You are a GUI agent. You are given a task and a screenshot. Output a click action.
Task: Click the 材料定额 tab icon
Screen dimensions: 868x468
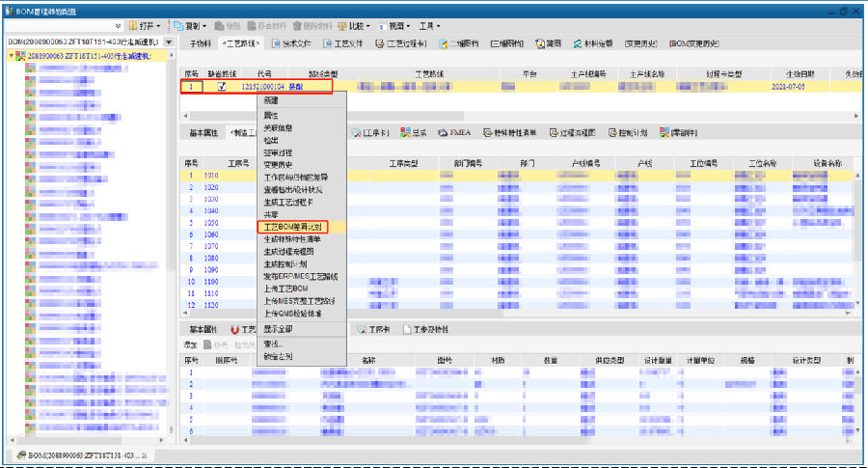click(x=576, y=43)
